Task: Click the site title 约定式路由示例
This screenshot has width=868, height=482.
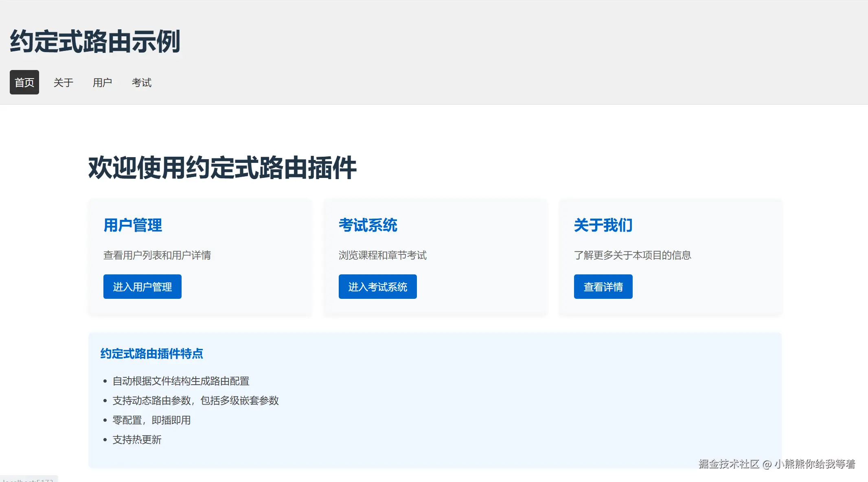Action: (95, 41)
